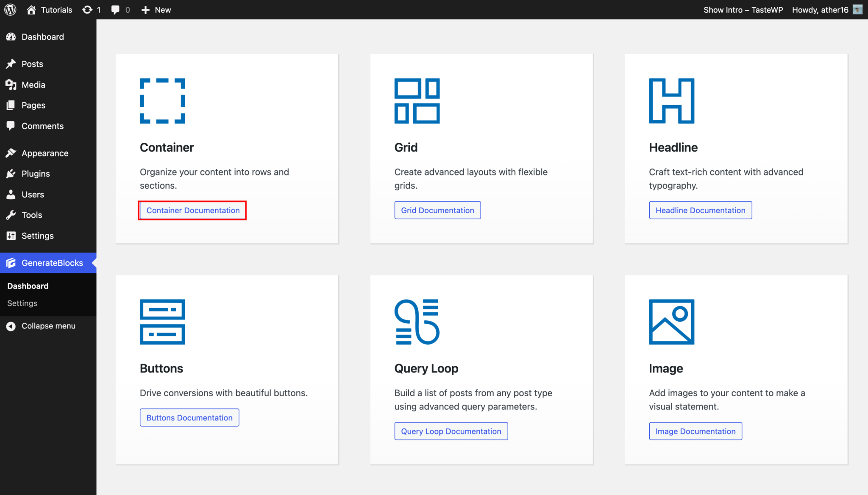This screenshot has height=495, width=868.
Task: Click the Buttons block icon
Action: pos(162,322)
